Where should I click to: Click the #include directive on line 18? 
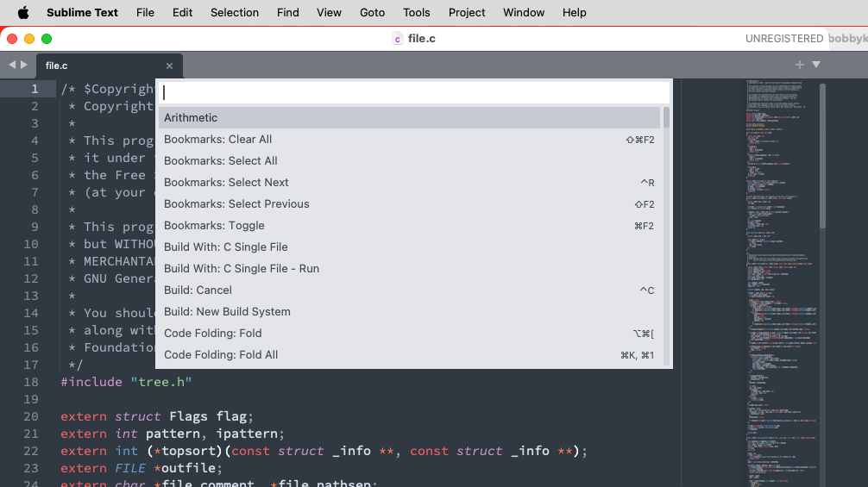[91, 382]
